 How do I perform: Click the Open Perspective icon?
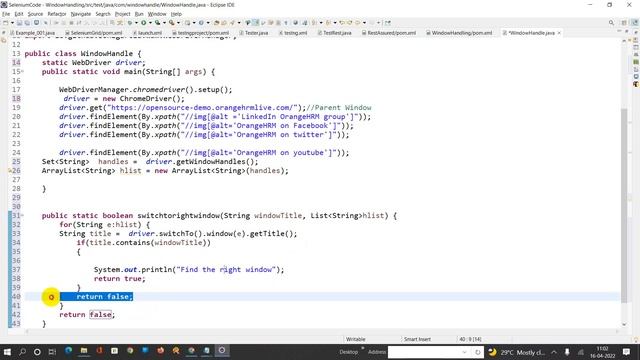[x=624, y=23]
